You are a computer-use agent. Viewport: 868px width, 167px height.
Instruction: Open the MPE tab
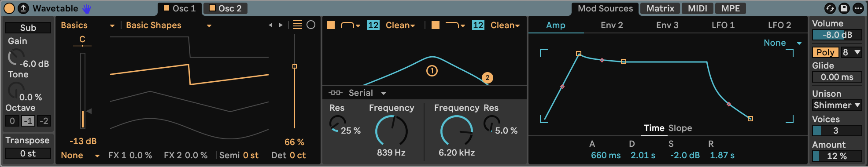(731, 8)
